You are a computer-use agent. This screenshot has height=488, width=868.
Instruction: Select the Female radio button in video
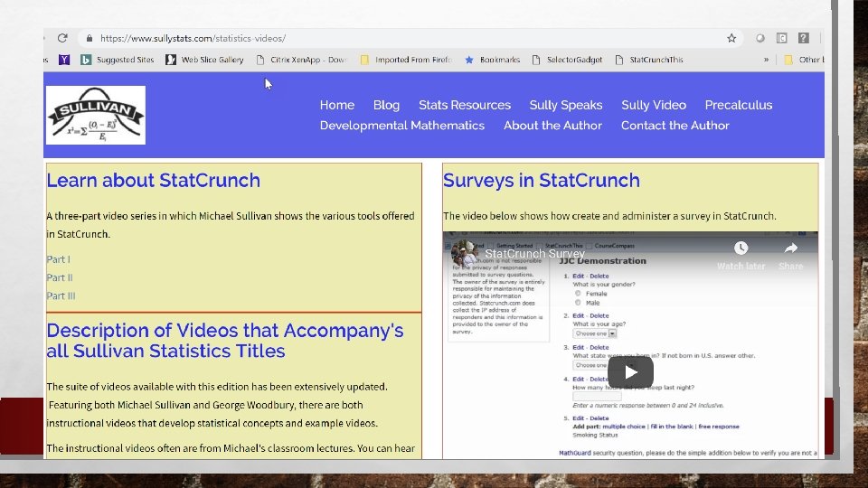[x=578, y=294]
